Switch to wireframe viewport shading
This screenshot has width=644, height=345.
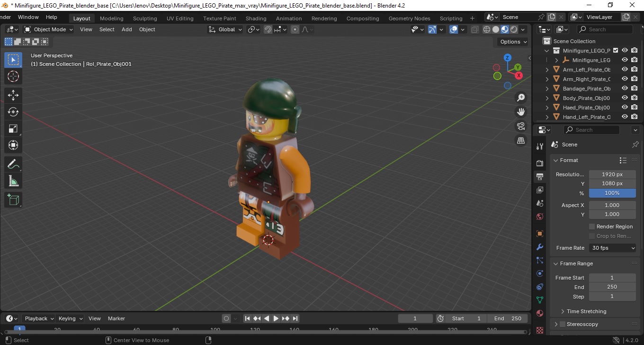point(487,29)
